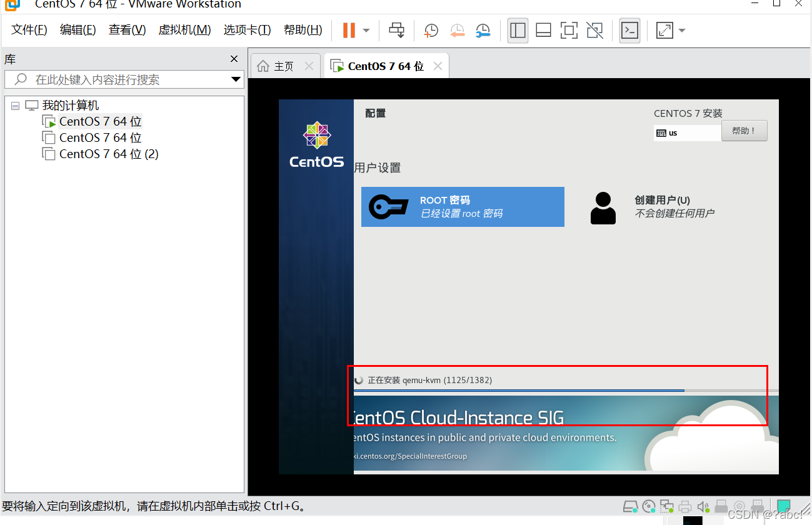The image size is (812, 525).
Task: Click the 帮助! button in installer
Action: [x=744, y=131]
